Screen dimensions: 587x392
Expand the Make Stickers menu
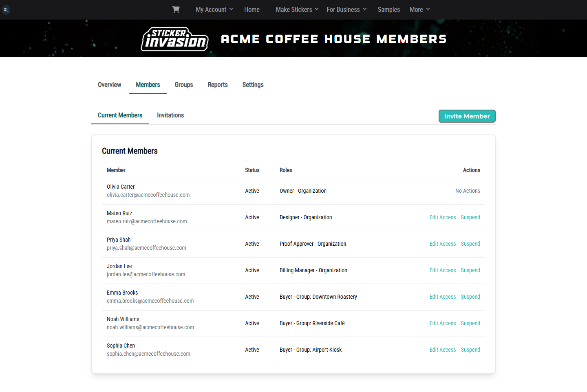(x=297, y=9)
